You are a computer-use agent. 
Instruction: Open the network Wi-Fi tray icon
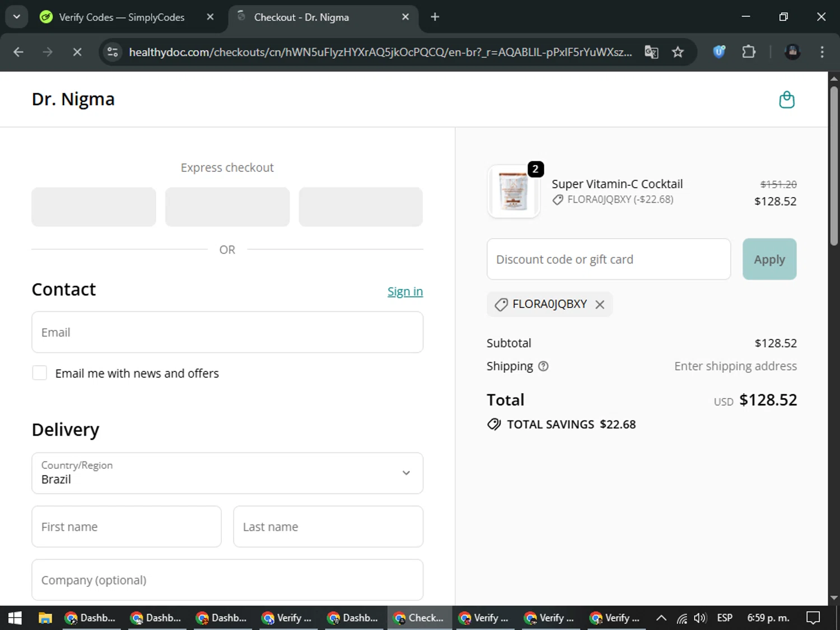(682, 618)
